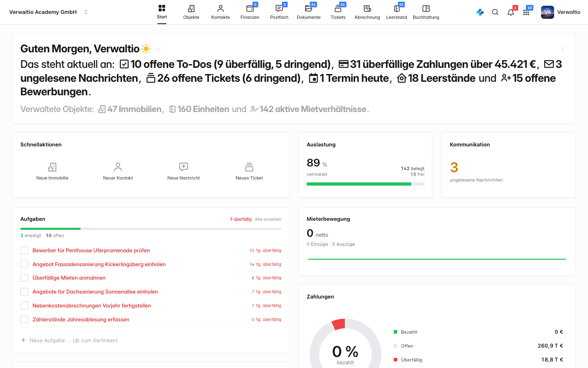
Task: Check off Angebot Fassadensanierung Kickerlingsberg einholen
Action: coord(24,265)
